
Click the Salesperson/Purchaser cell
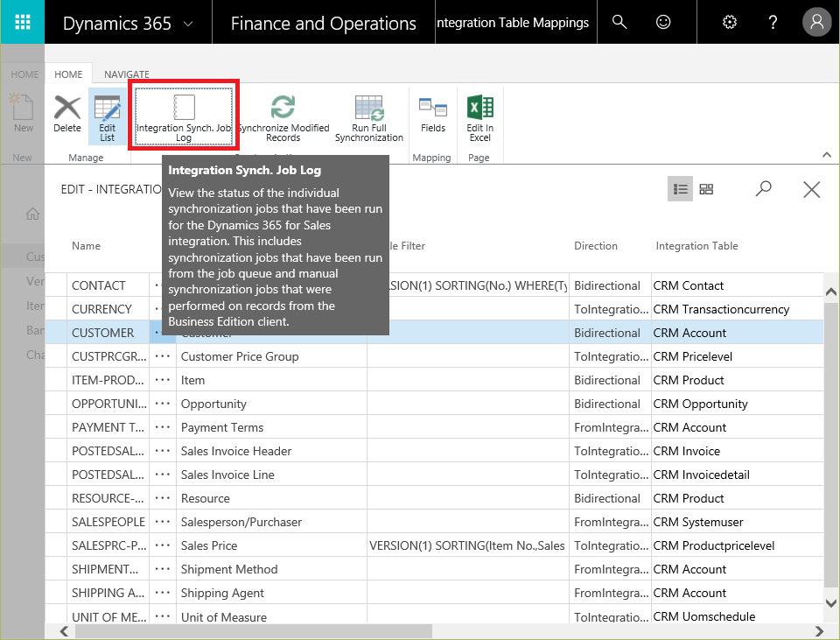(271, 522)
